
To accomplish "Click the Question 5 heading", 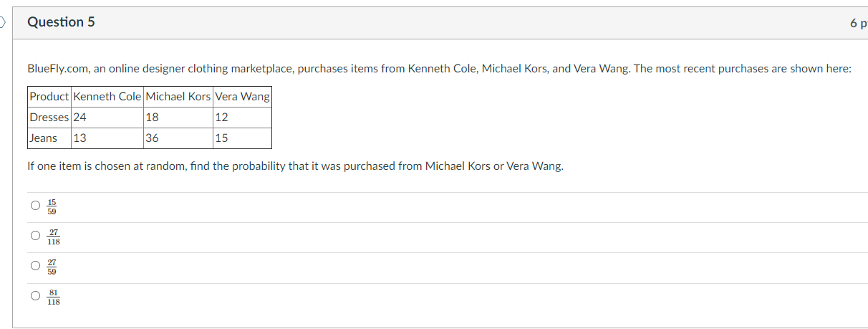I will [61, 22].
